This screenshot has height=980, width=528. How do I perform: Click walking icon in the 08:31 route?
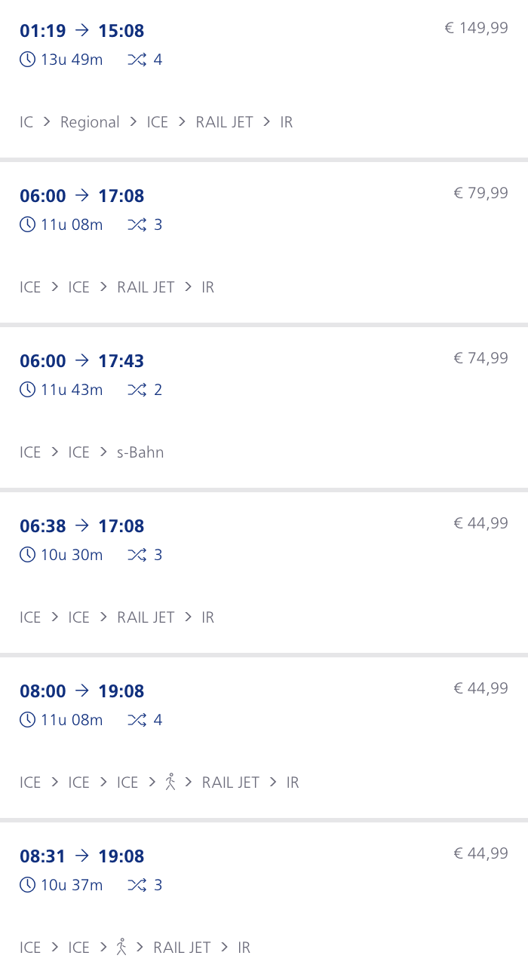click(122, 947)
